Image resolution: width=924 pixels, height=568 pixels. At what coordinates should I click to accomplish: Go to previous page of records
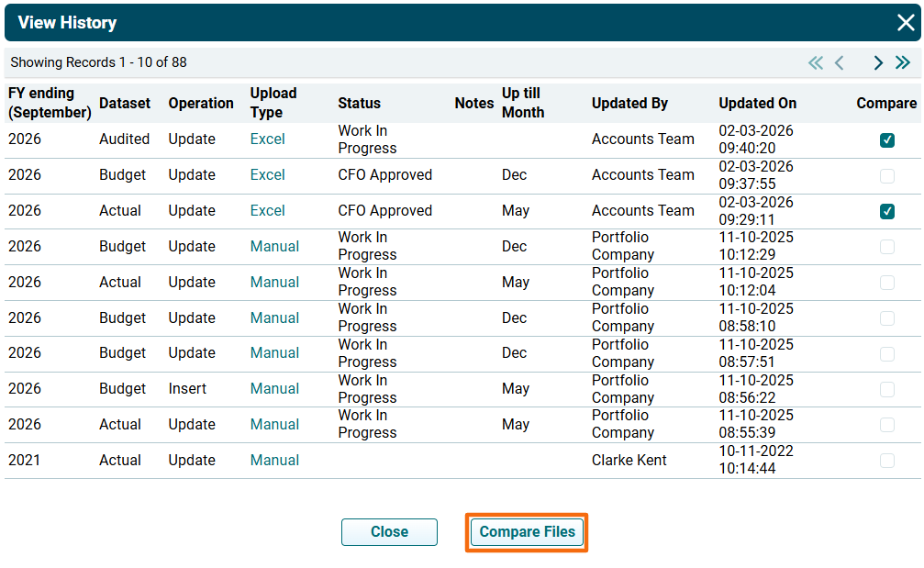[840, 63]
